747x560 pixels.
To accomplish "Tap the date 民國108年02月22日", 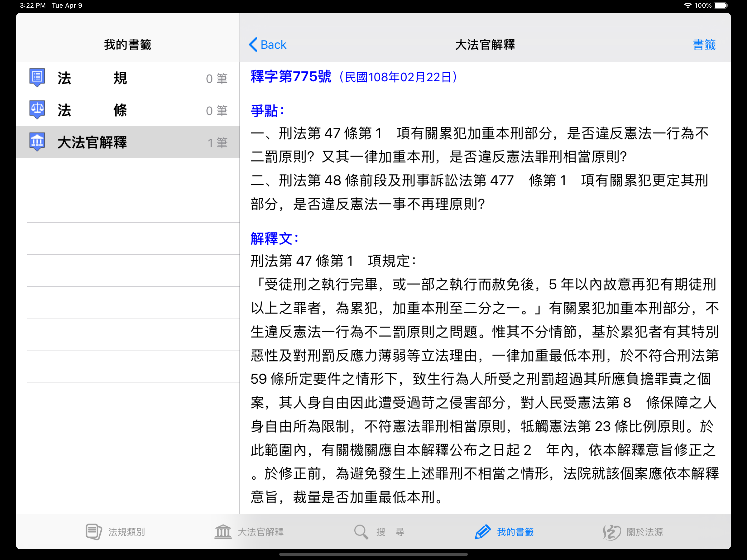I will click(398, 77).
